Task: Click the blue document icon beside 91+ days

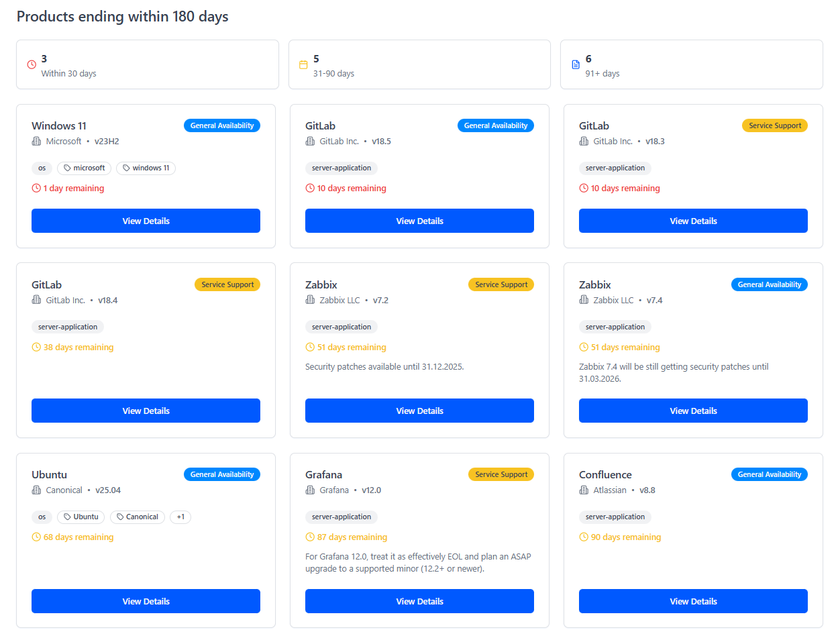Action: point(576,64)
